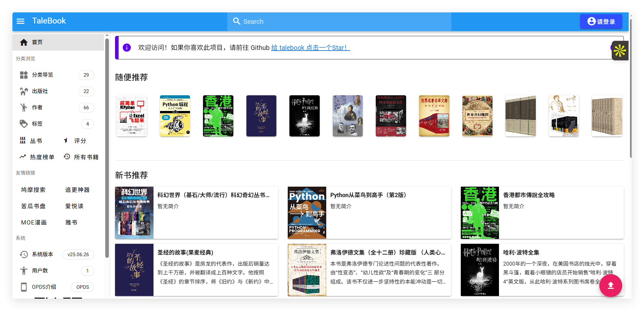This screenshot has height=311, width=644.
Task: Open the 标签 tags icon
Action: pyautogui.click(x=24, y=124)
